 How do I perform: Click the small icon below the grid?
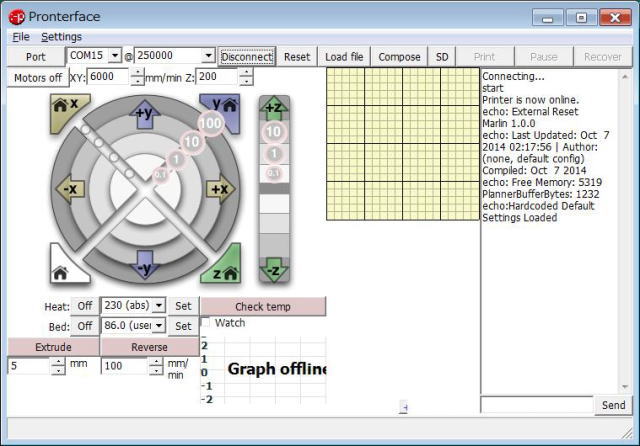coord(403,407)
